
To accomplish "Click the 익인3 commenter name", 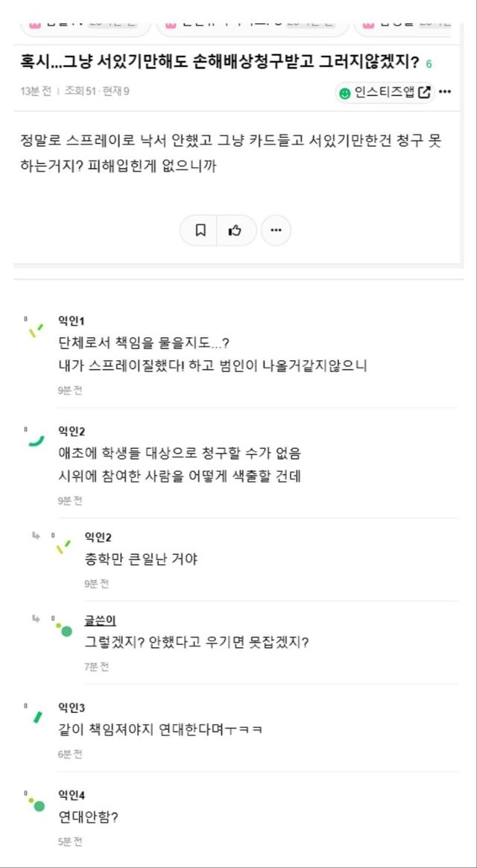I will (72, 707).
